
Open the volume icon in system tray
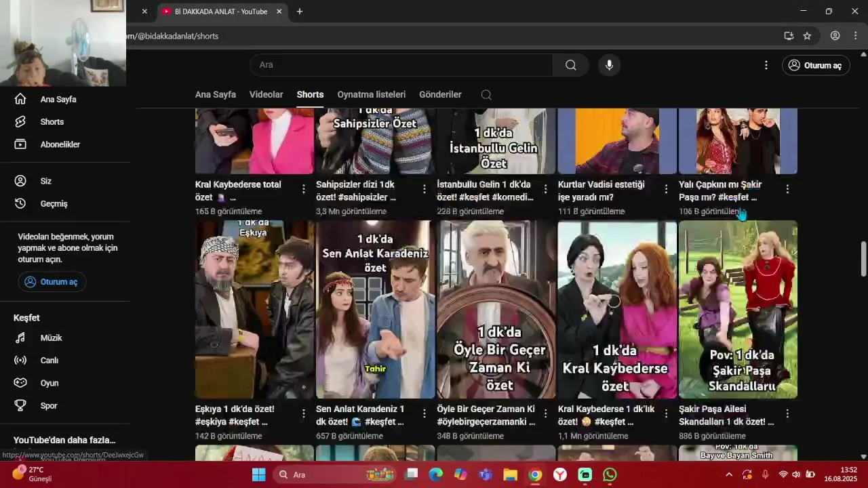796,474
